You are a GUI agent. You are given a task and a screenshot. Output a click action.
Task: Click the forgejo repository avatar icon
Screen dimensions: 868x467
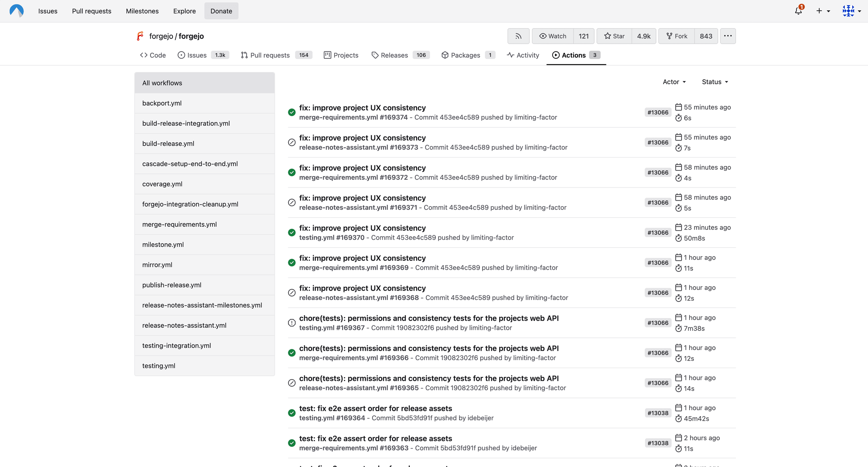[140, 36]
